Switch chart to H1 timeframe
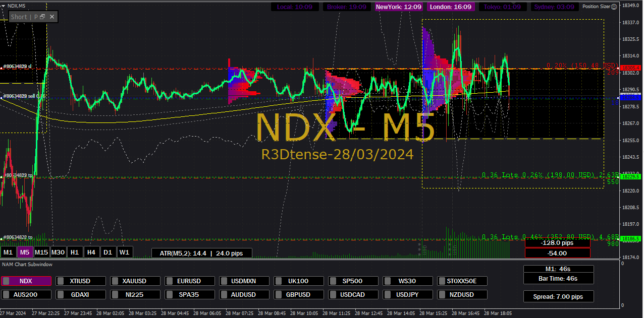The height and width of the screenshot is (318, 644). (75, 252)
